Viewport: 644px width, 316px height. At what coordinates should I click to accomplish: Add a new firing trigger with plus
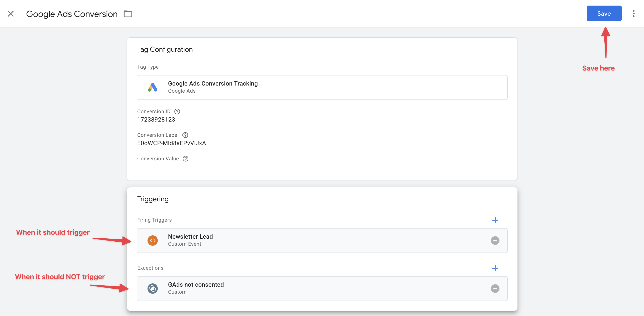click(495, 220)
